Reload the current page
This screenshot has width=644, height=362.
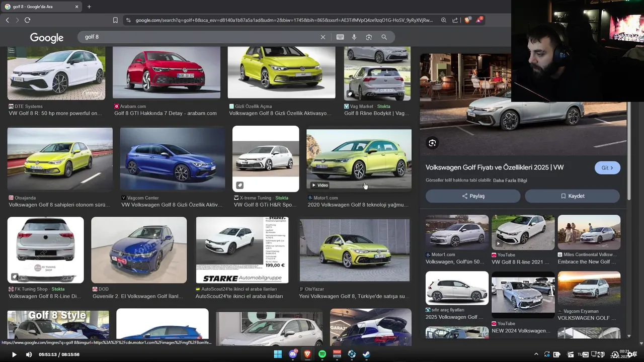[x=27, y=20]
